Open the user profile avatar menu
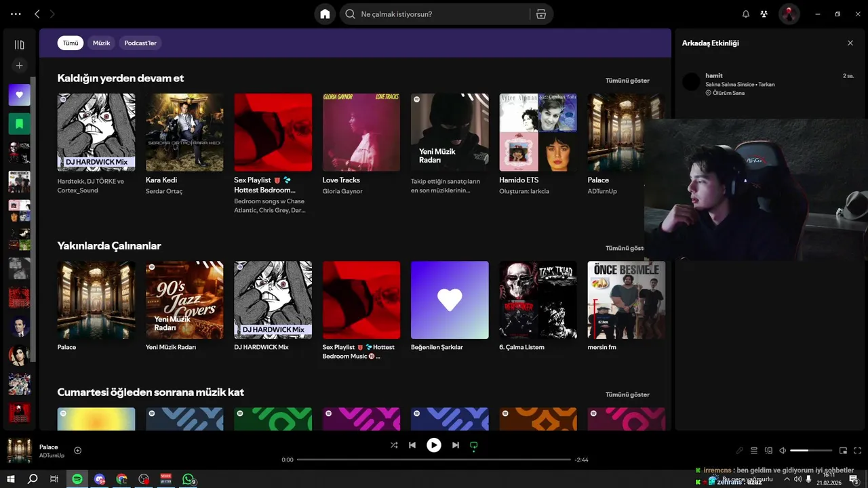 (789, 14)
